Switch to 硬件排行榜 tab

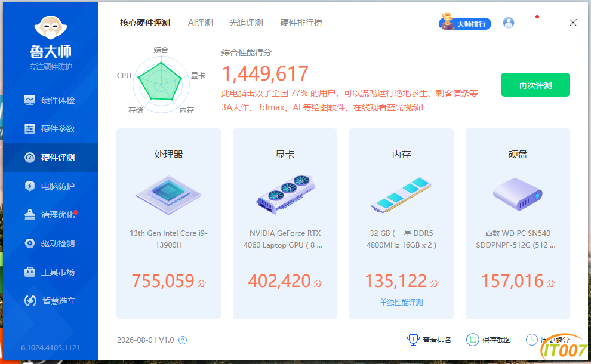tap(301, 23)
